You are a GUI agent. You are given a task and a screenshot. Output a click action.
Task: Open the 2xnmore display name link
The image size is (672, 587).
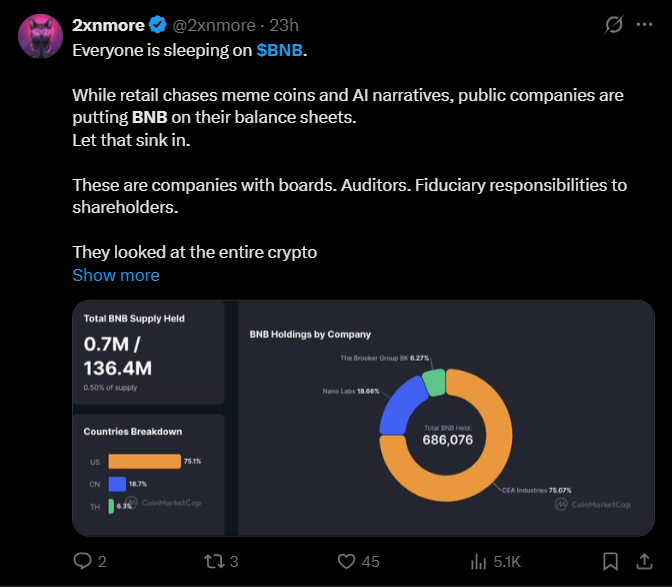pos(108,24)
